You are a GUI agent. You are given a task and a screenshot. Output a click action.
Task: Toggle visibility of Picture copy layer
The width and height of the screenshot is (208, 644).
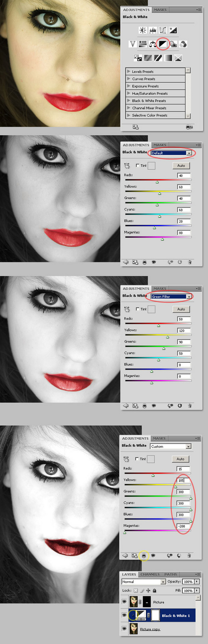(124, 629)
